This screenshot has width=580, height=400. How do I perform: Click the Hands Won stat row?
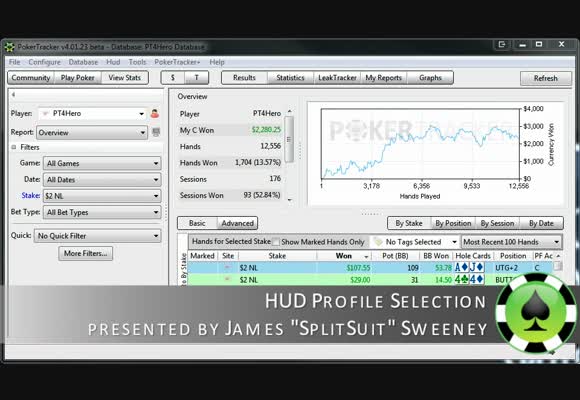tap(230, 163)
